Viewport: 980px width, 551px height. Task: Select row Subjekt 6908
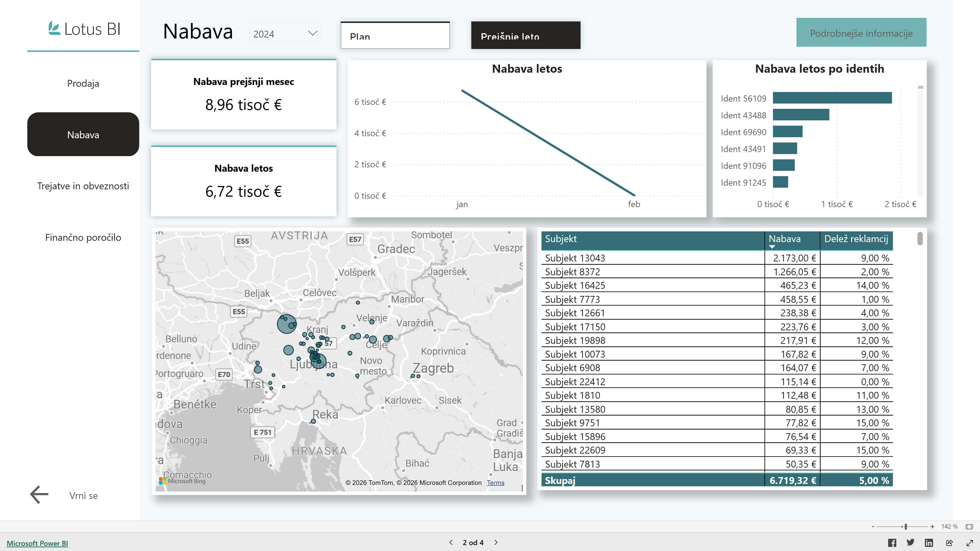click(717, 368)
